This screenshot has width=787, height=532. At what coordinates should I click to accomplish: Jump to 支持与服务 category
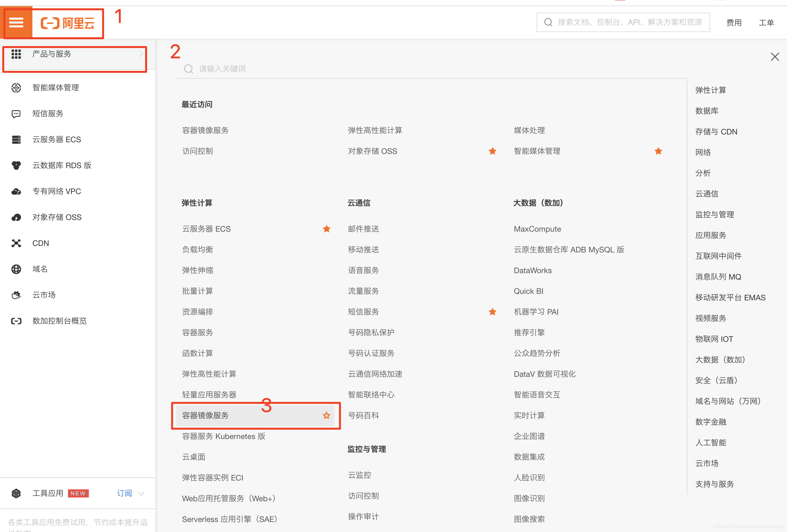[714, 484]
